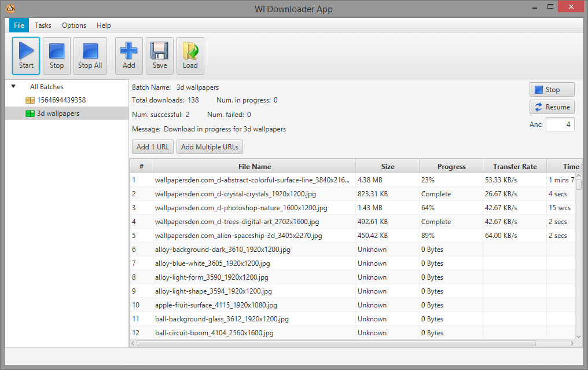Collapse the All Batches tree arrow
This screenshot has height=370, width=588.
point(13,87)
